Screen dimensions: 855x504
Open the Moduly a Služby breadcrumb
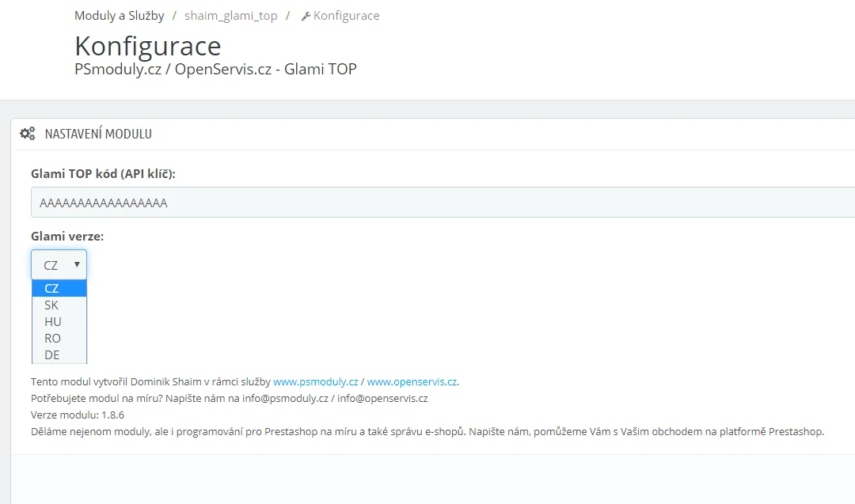click(120, 16)
